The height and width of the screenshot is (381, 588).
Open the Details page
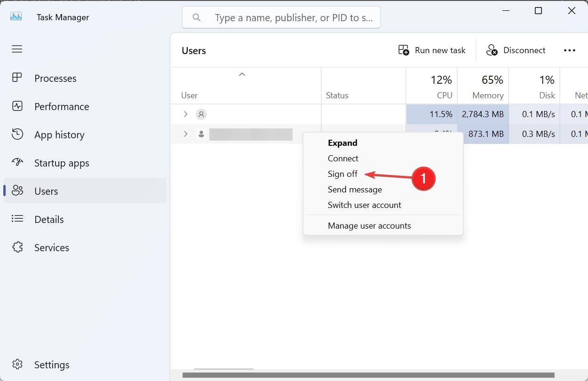85,219
